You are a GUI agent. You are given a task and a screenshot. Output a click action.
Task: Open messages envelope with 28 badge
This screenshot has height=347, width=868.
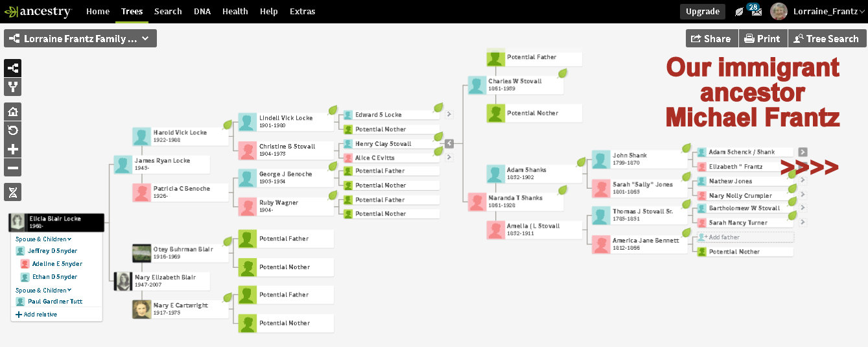(x=755, y=11)
